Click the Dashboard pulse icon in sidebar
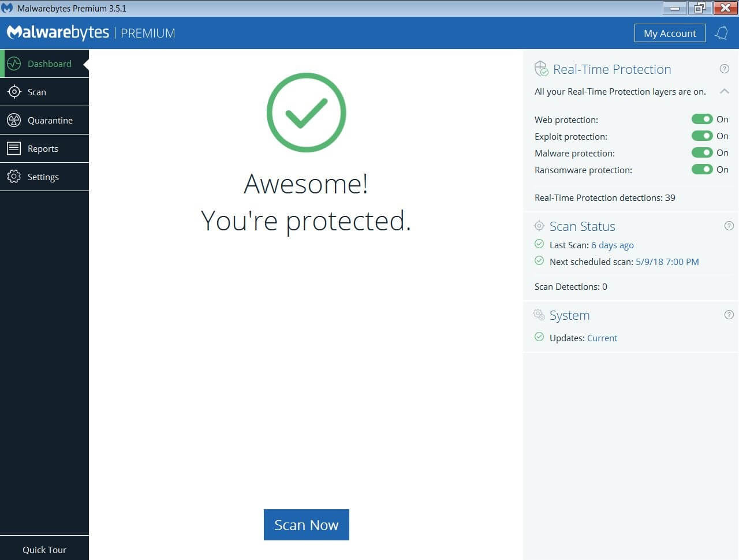The image size is (739, 560). coord(14,64)
